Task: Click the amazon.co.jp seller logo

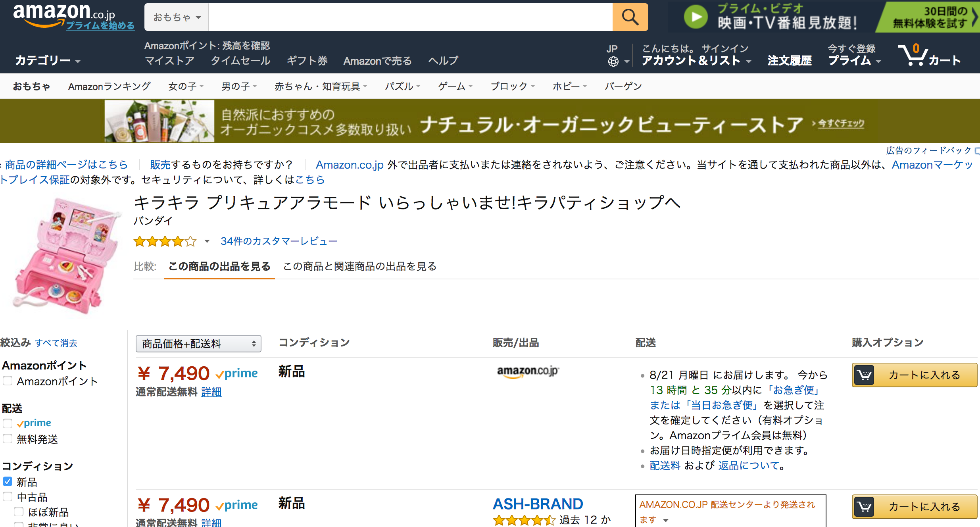Action: coord(528,372)
